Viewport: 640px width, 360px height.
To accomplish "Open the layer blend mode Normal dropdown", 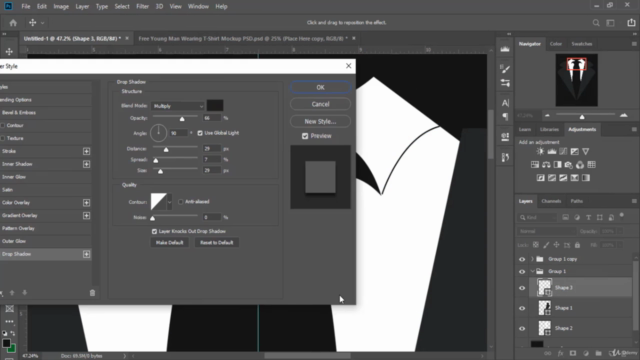I will tap(547, 231).
